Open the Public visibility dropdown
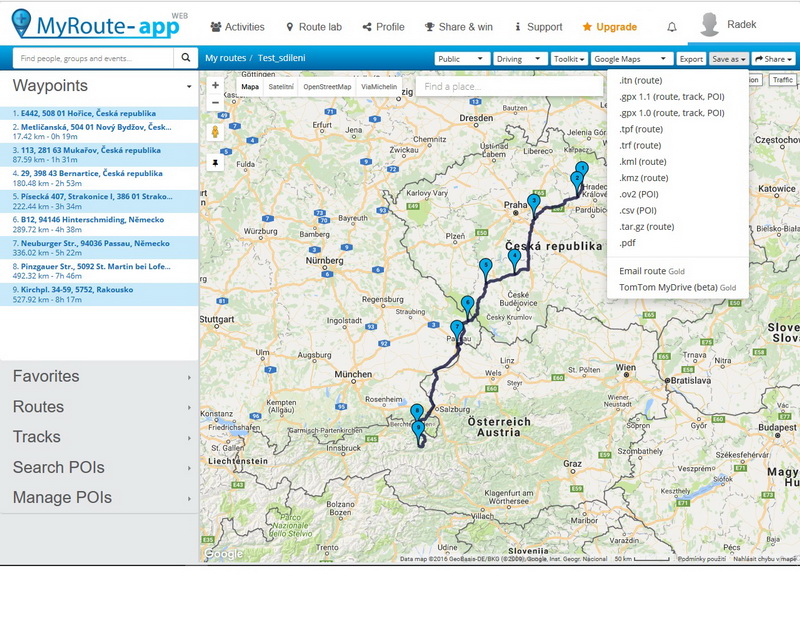The width and height of the screenshot is (800, 640). coord(462,59)
